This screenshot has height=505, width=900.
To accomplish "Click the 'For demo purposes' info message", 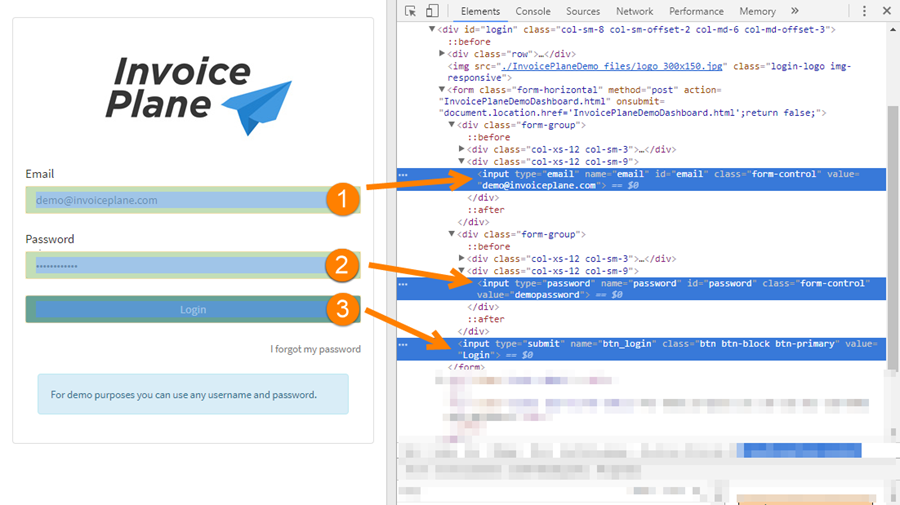I will [x=193, y=394].
